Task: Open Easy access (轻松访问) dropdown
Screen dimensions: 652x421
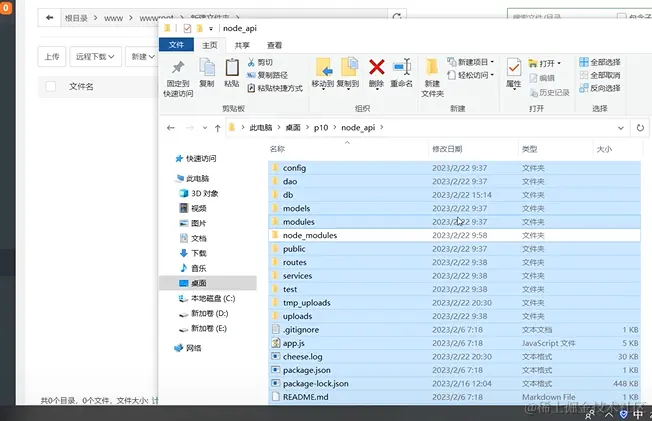Action: pyautogui.click(x=470, y=75)
